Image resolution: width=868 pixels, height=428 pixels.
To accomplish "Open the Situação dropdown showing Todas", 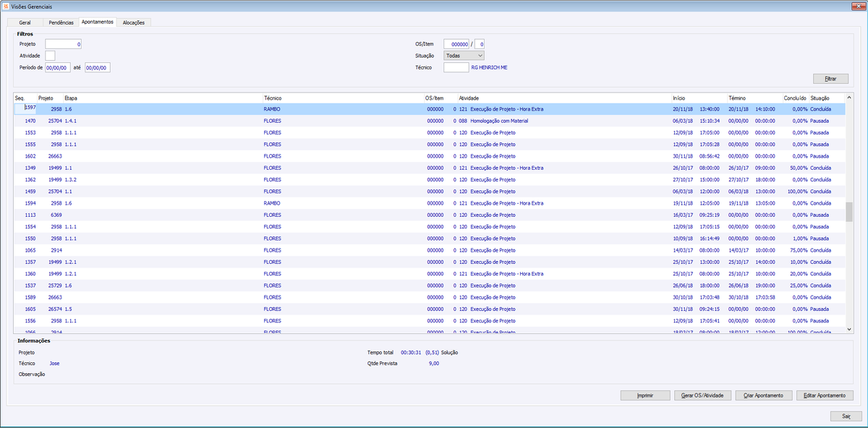I will tap(464, 56).
